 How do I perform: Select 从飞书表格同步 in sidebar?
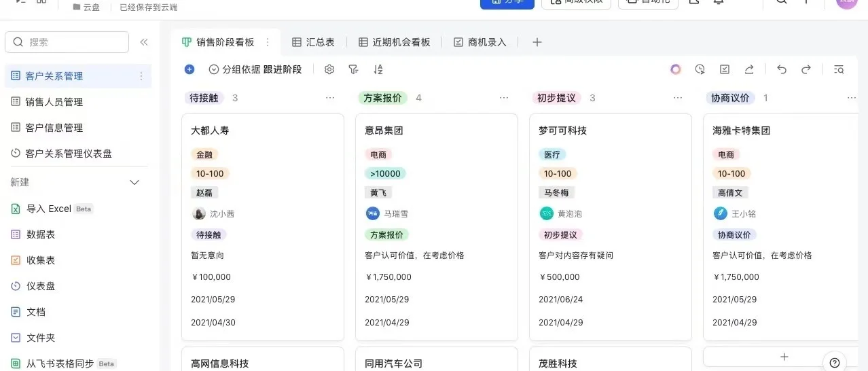tap(63, 364)
